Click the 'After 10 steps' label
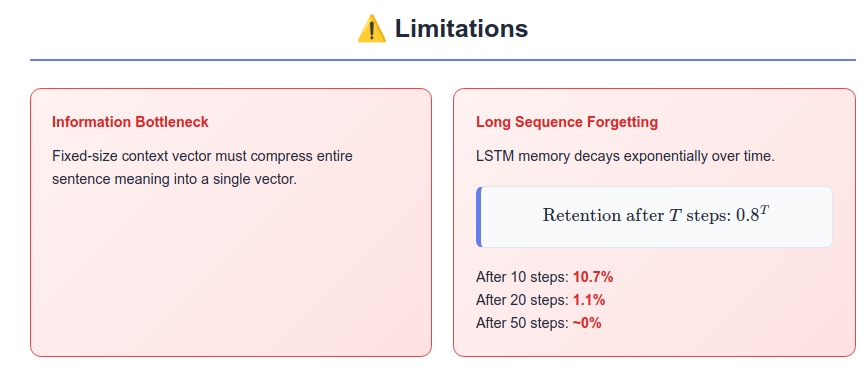 point(523,277)
